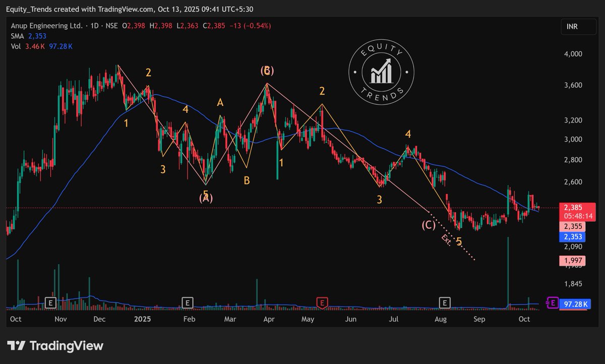Select the orange B wave label

247,180
